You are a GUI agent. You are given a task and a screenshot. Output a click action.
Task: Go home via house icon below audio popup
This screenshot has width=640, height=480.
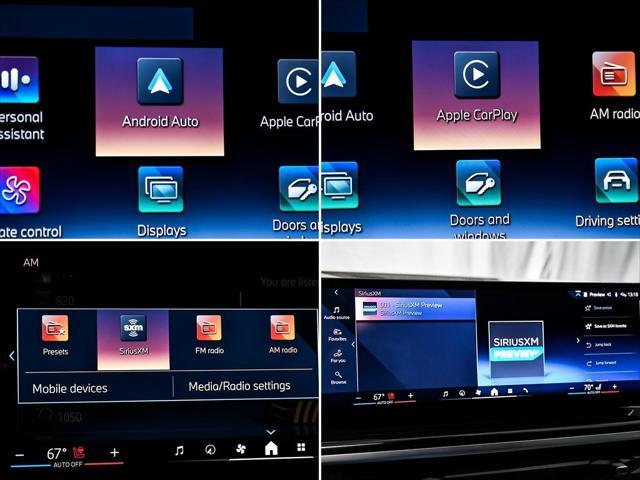pyautogui.click(x=271, y=448)
